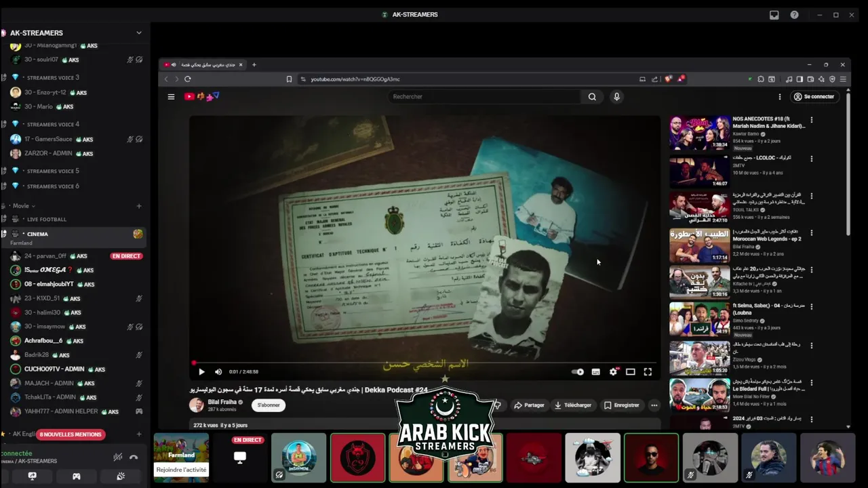Screen dimensions: 868x488
Task: Play the video with the play button
Action: [x=201, y=371]
